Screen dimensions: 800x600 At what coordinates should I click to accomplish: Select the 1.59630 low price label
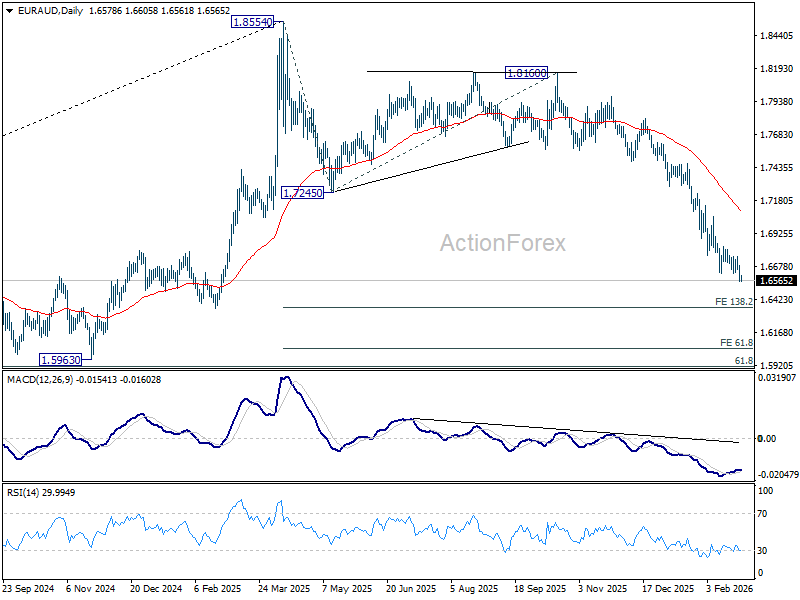60,360
